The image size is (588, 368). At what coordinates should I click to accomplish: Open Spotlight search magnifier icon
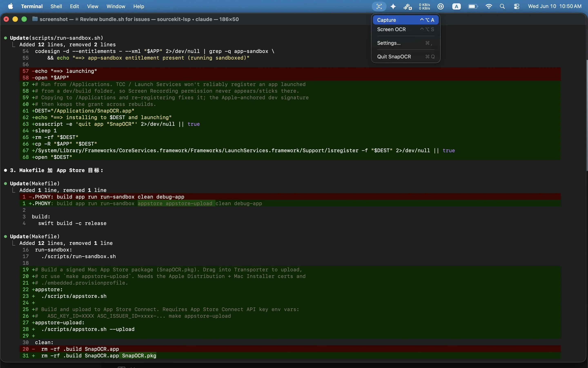[x=502, y=6]
